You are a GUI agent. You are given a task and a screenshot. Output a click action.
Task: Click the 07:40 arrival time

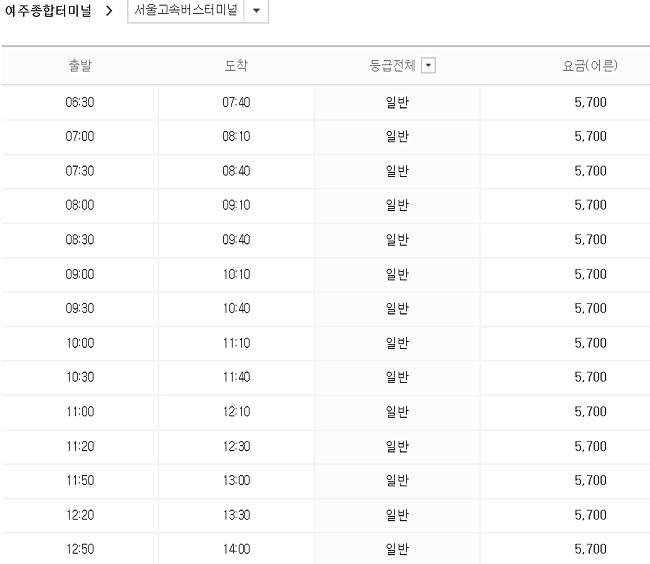pyautogui.click(x=236, y=102)
